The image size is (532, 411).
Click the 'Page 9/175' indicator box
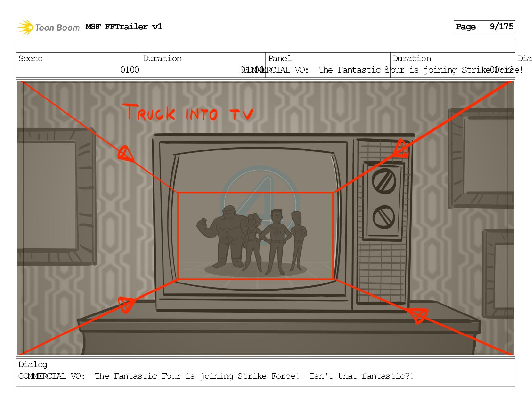coord(484,27)
